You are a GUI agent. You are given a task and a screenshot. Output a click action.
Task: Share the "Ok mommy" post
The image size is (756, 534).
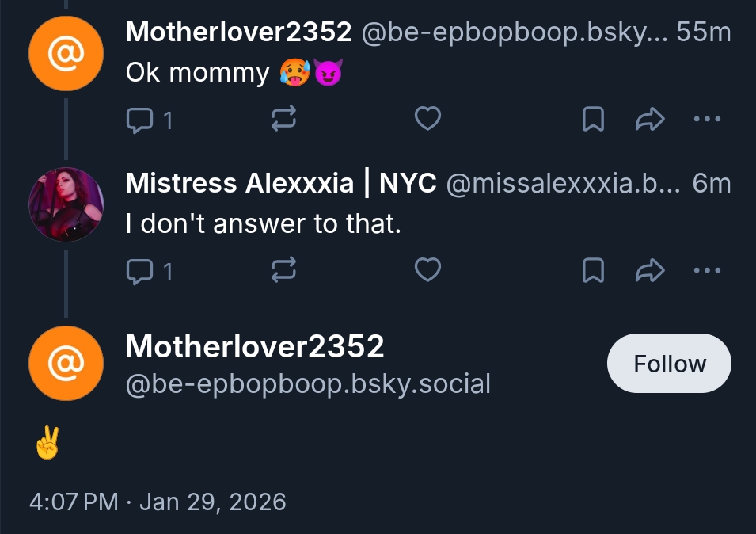pos(649,120)
